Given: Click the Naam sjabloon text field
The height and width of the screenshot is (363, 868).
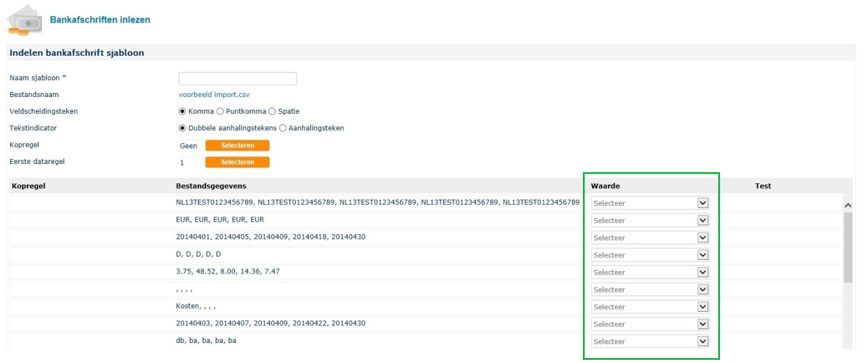Looking at the screenshot, I should (x=238, y=79).
